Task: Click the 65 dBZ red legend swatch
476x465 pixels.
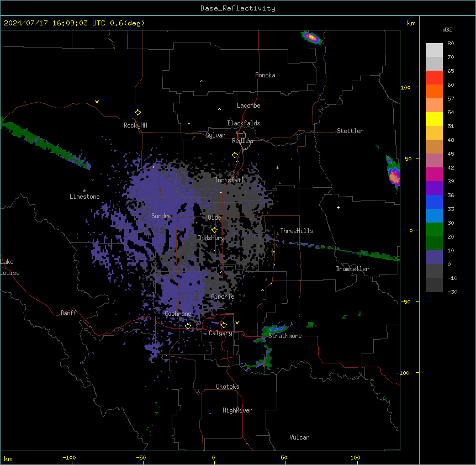Action: point(434,78)
